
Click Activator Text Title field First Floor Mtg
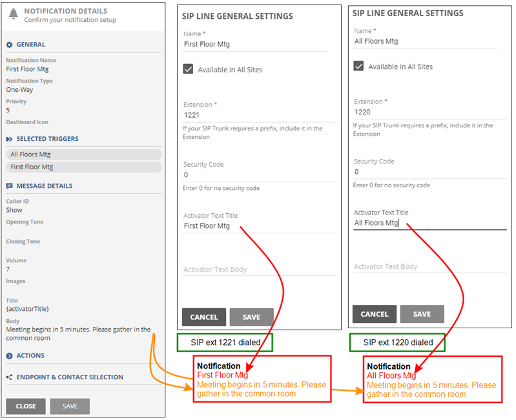260,226
